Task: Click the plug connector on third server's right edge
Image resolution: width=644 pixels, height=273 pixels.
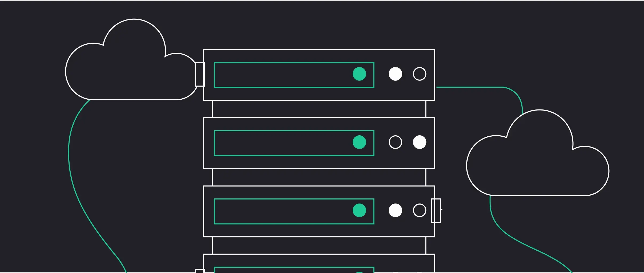Action: click(436, 210)
